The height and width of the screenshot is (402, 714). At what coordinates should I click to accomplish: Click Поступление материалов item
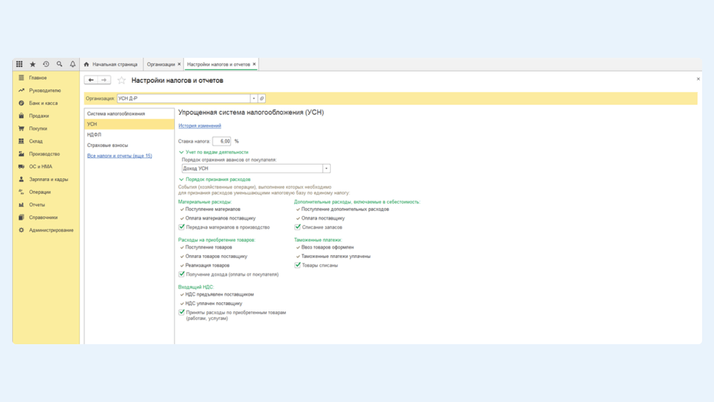click(212, 209)
